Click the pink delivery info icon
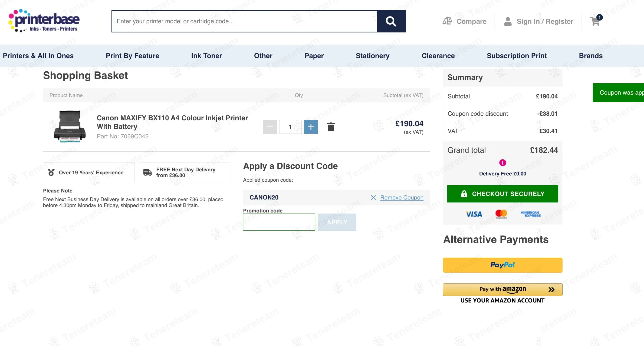 click(x=502, y=163)
